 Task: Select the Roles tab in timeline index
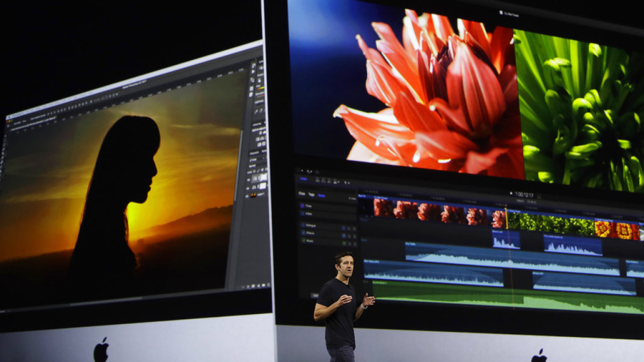[321, 195]
